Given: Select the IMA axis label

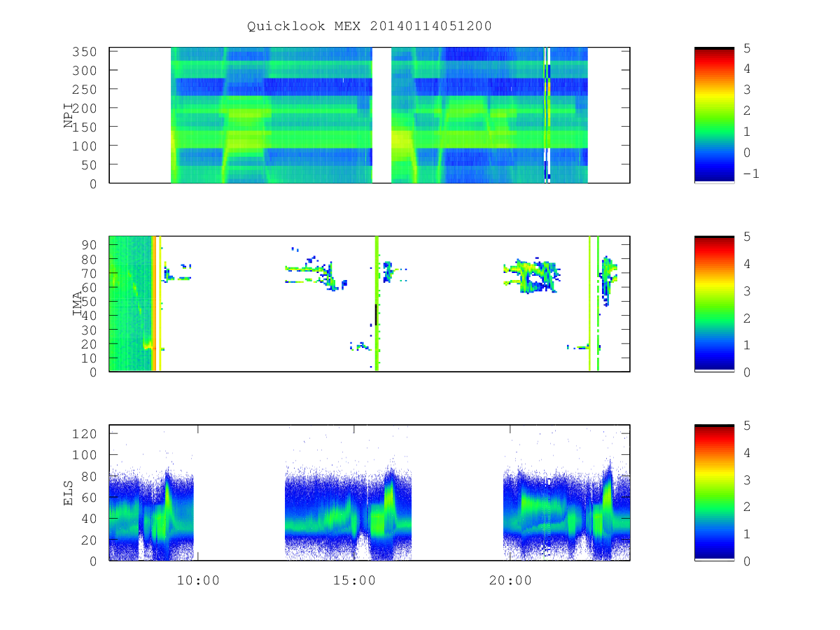Looking at the screenshot, I should (78, 304).
